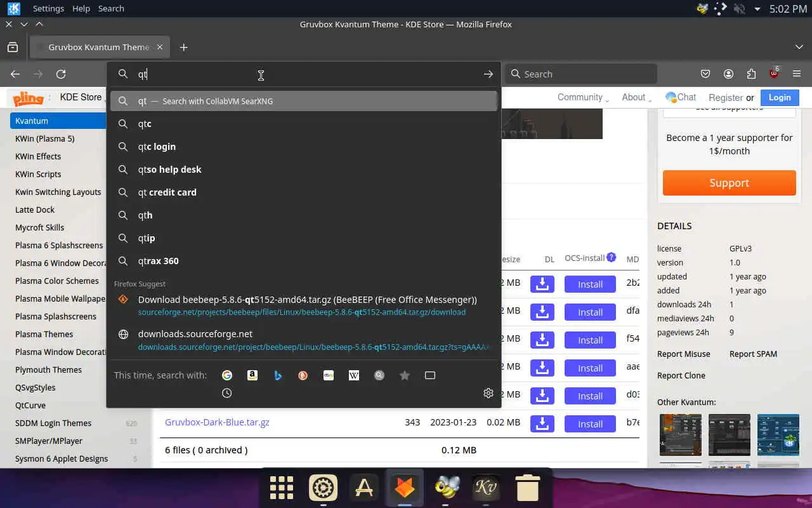Open the Firefox hamburger menu
The height and width of the screenshot is (508, 812).
797,74
